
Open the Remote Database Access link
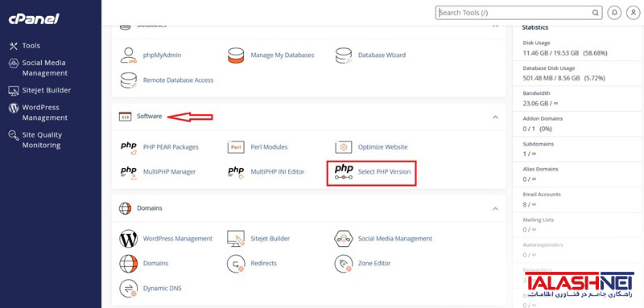click(178, 80)
